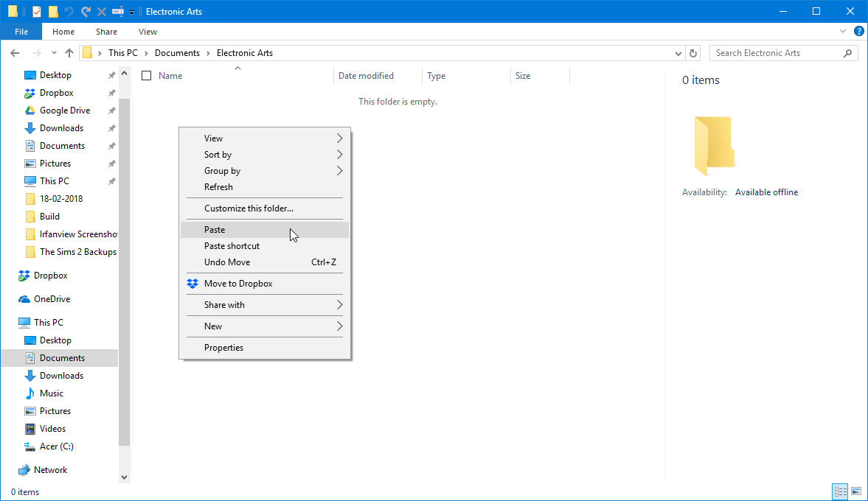Click the Redo arrow in quick access toolbar
Viewport: 868px width, 501px height.
coord(86,12)
